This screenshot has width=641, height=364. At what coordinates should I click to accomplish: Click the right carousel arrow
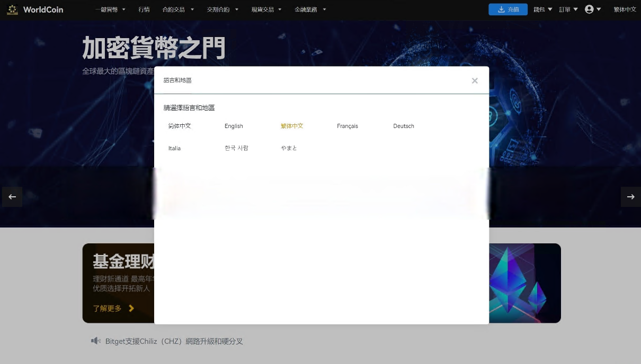pyautogui.click(x=630, y=196)
